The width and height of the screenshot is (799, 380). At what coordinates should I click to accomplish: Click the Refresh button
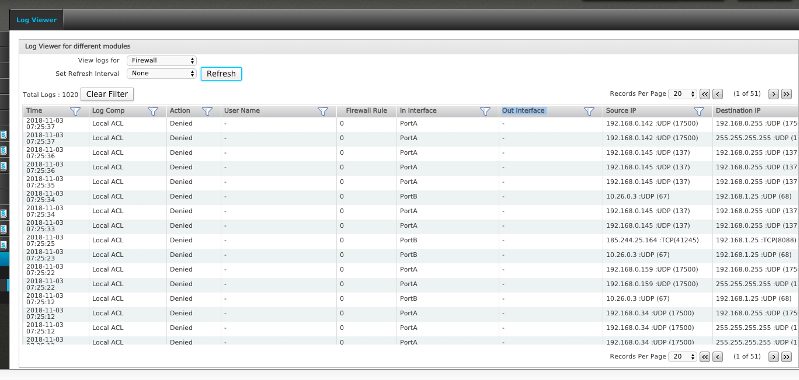[221, 74]
